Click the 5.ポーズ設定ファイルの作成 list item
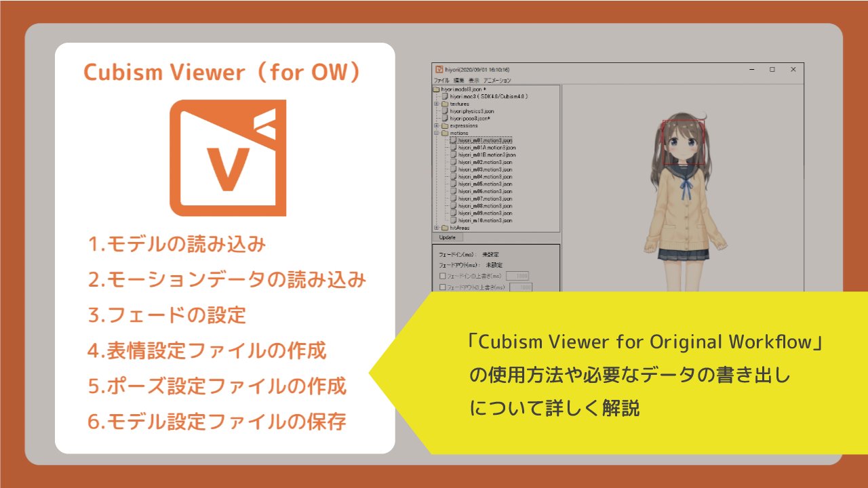Image resolution: width=868 pixels, height=488 pixels. pos(218,386)
